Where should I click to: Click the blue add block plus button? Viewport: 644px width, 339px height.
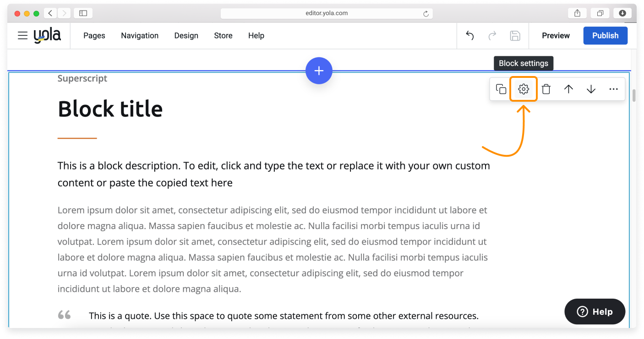319,71
